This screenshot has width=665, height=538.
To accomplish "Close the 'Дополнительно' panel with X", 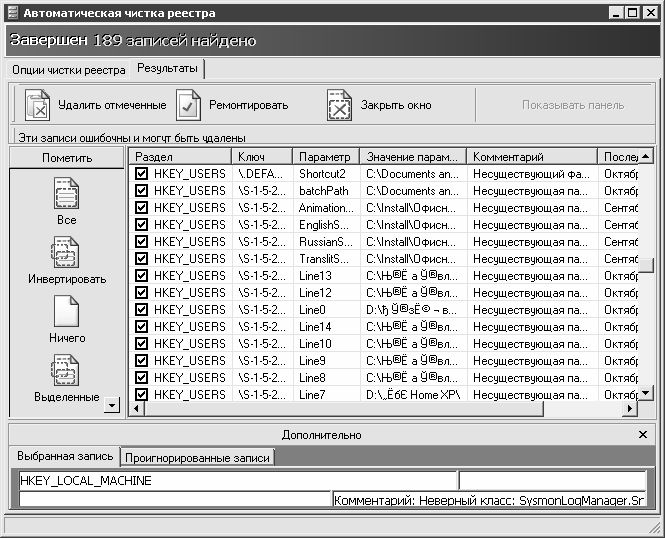I will pyautogui.click(x=643, y=435).
